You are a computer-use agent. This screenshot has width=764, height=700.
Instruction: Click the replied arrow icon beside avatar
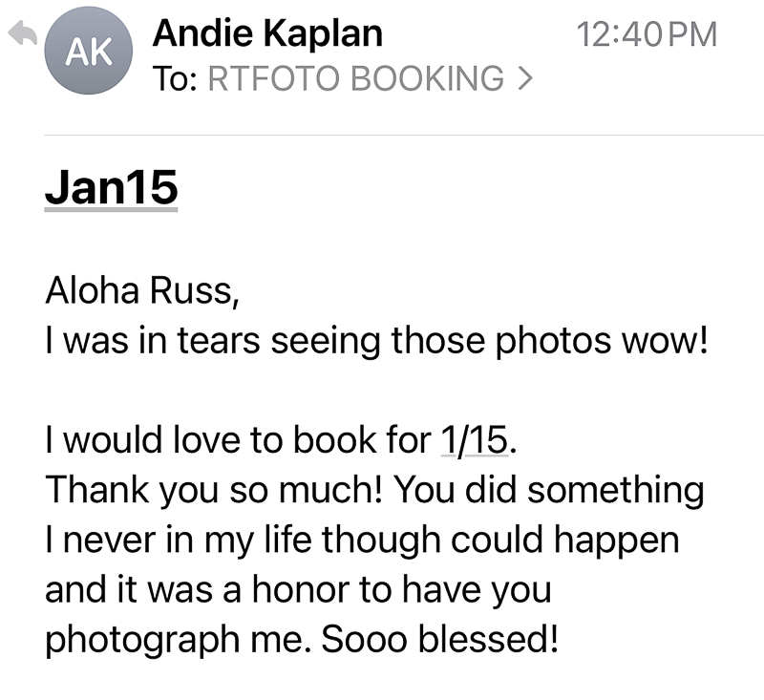pyautogui.click(x=23, y=32)
